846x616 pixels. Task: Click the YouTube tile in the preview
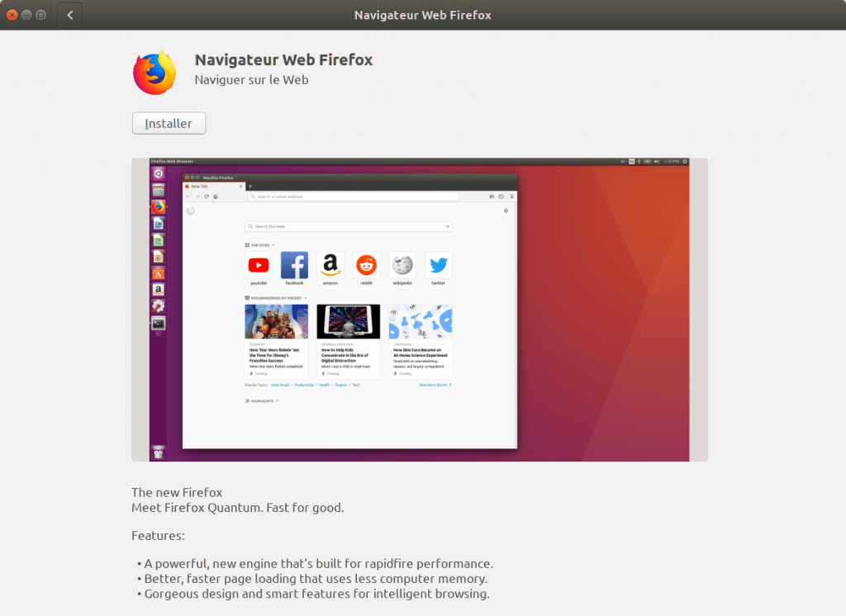coord(259,265)
